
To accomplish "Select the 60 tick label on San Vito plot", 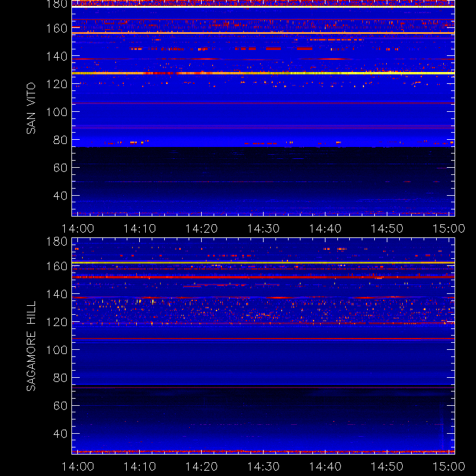I will 60,168.
